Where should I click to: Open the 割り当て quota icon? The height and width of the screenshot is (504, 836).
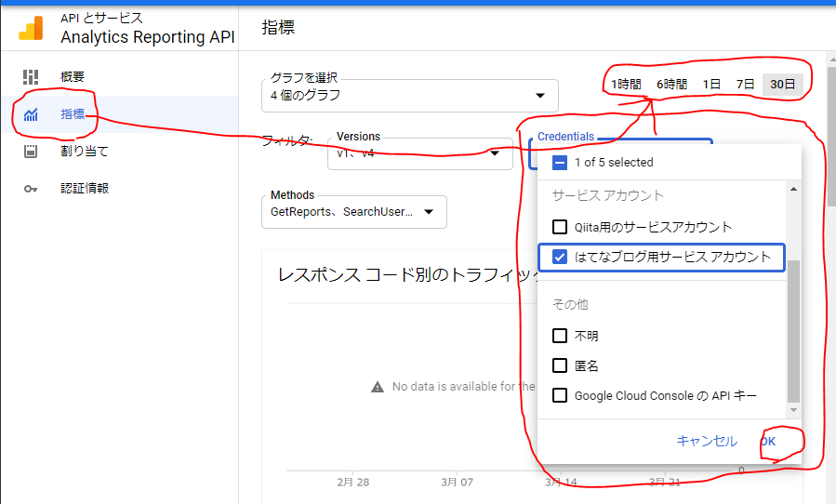click(x=31, y=151)
